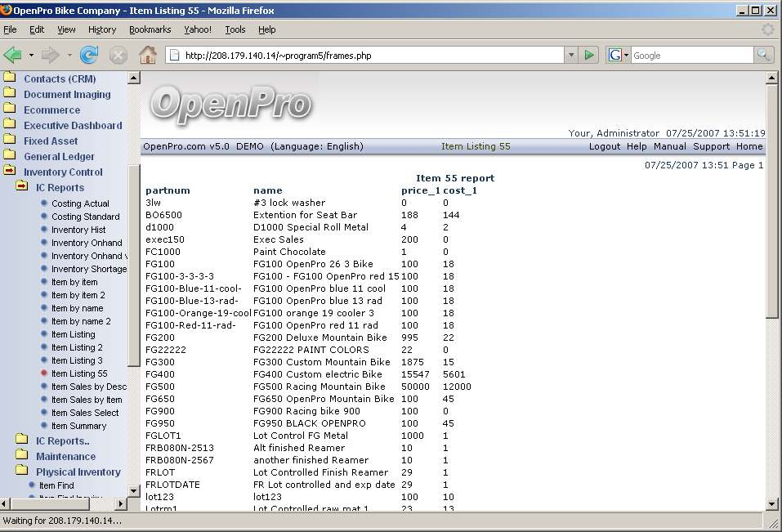Open the Bookmarks menu
The width and height of the screenshot is (782, 532).
click(150, 29)
